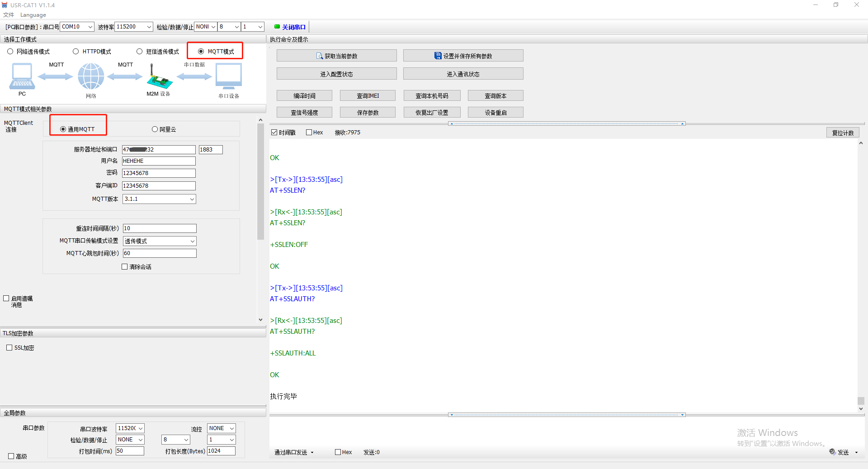Click set and save all parameters button
Screen dimensions: 868x469
click(463, 56)
